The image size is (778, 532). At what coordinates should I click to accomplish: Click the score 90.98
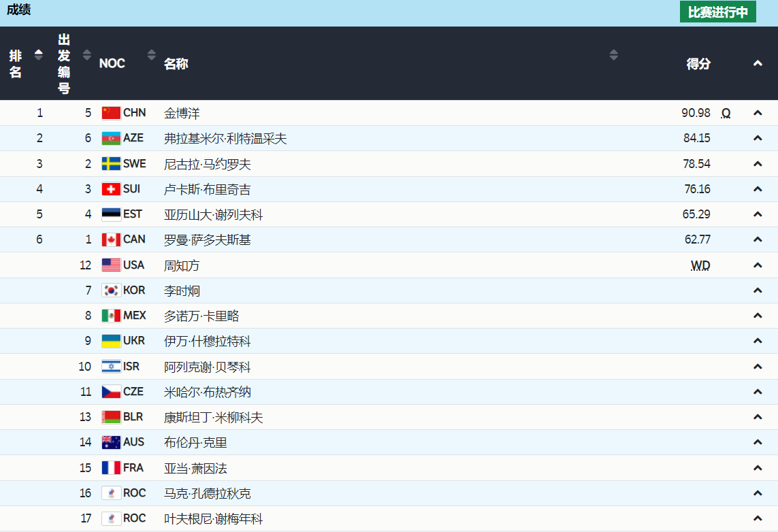pyautogui.click(x=696, y=113)
